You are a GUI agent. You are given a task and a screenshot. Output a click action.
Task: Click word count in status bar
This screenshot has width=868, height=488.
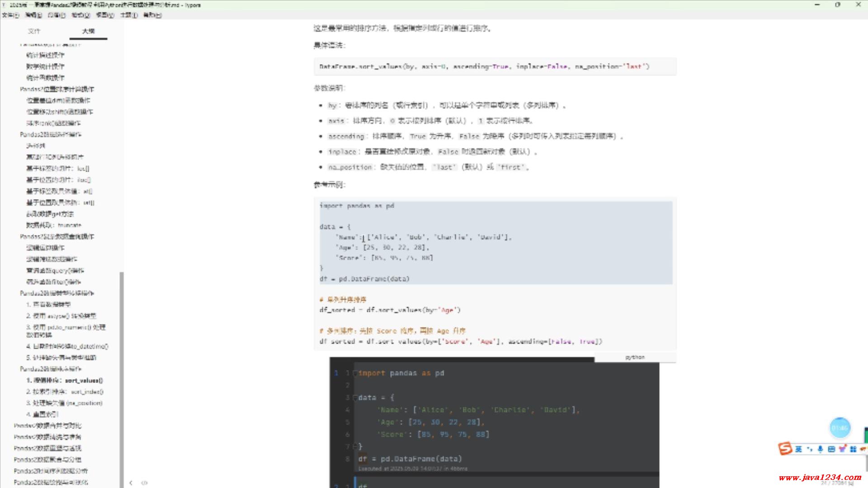pyautogui.click(x=836, y=483)
